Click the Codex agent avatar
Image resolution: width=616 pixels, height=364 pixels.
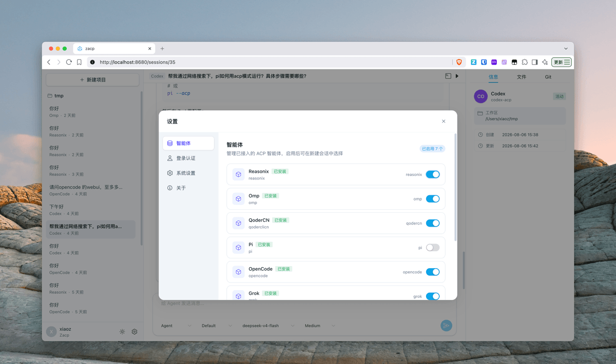(480, 96)
